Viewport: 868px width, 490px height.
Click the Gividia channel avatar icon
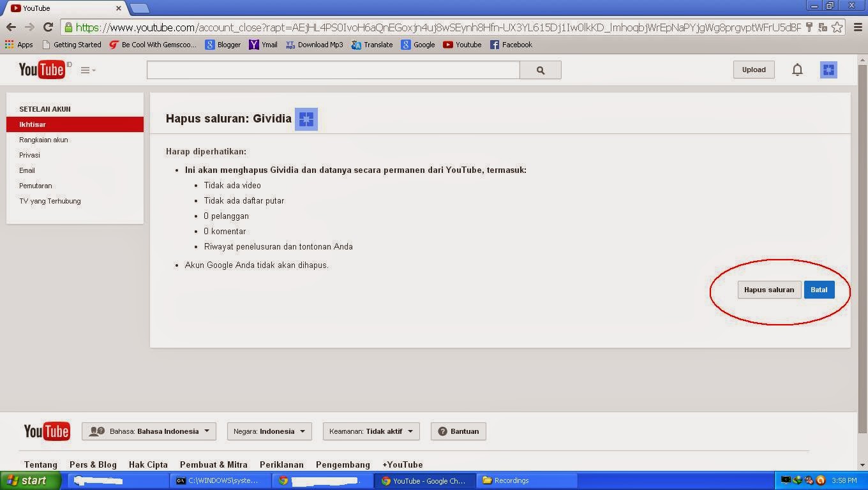[x=306, y=119]
